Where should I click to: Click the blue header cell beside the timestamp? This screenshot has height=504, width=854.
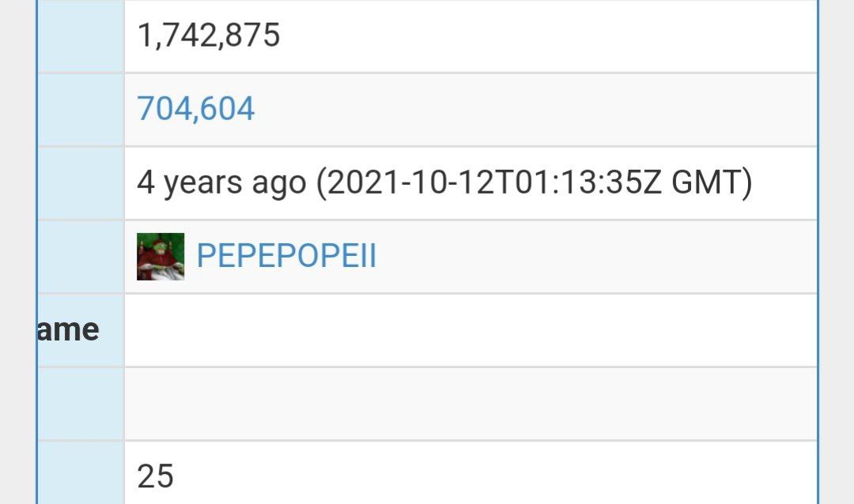pyautogui.click(x=81, y=183)
